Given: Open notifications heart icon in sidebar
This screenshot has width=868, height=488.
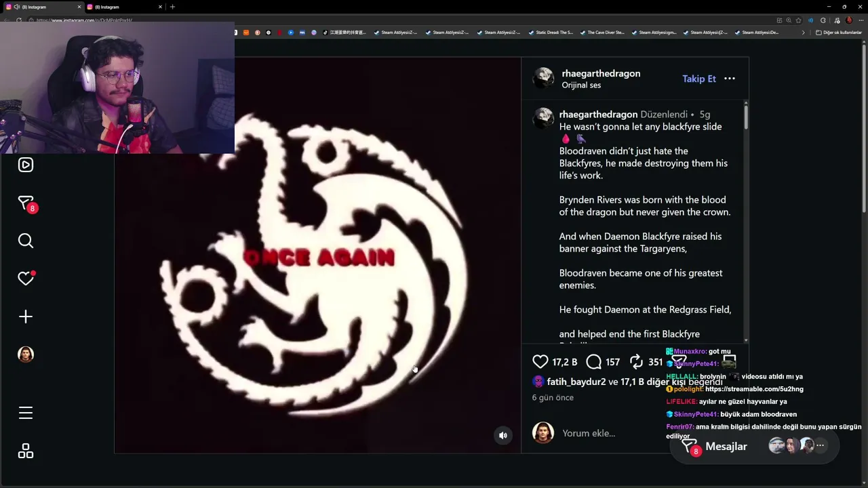Looking at the screenshot, I should [26, 279].
